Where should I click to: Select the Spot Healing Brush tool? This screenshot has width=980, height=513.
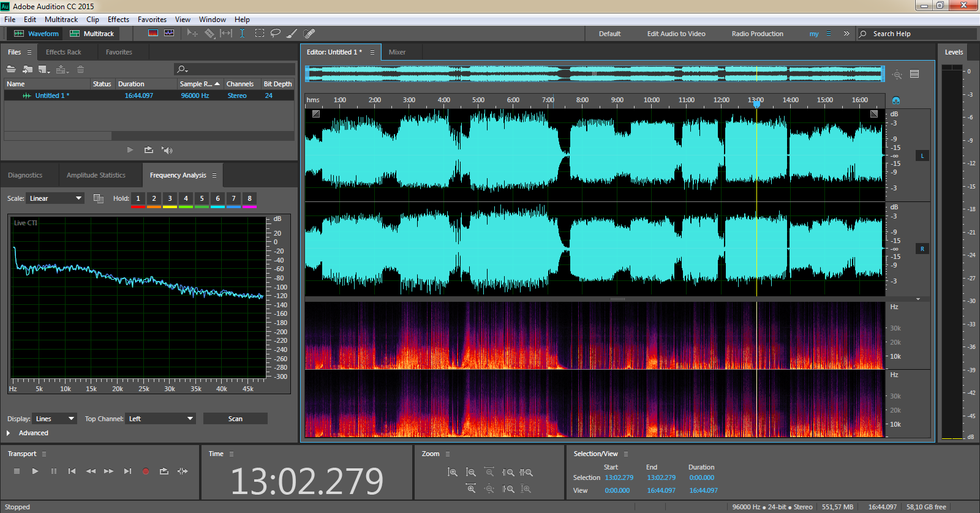309,33
